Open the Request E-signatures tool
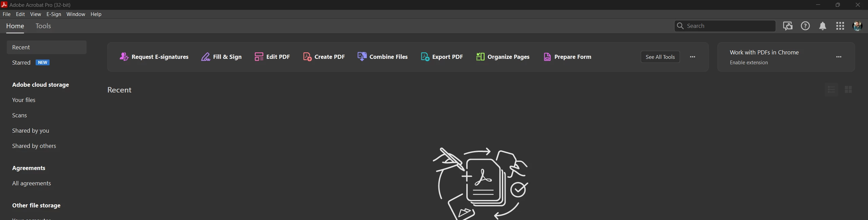The image size is (868, 220). (154, 57)
